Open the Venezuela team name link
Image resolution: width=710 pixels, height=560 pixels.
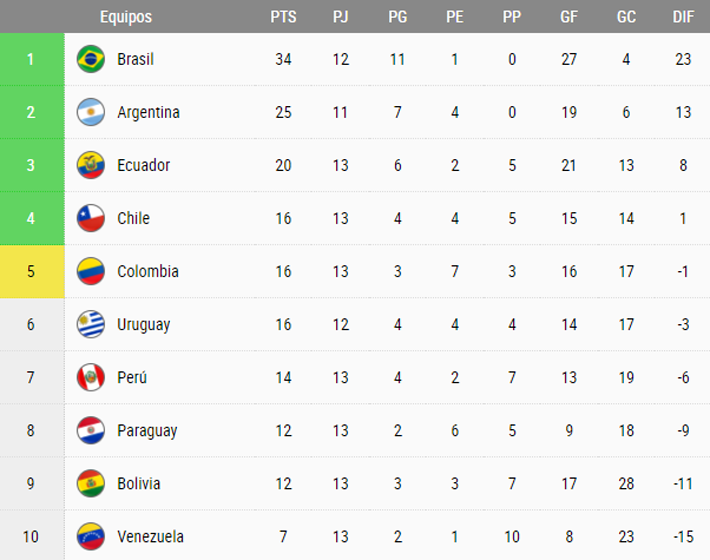150,536
